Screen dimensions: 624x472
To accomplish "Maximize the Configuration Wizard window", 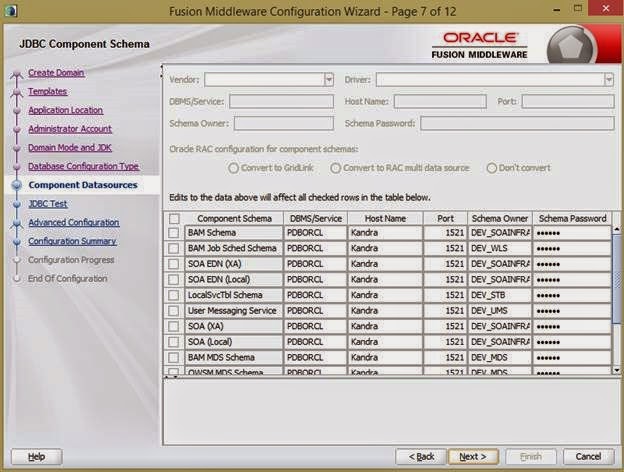I will 578,9.
